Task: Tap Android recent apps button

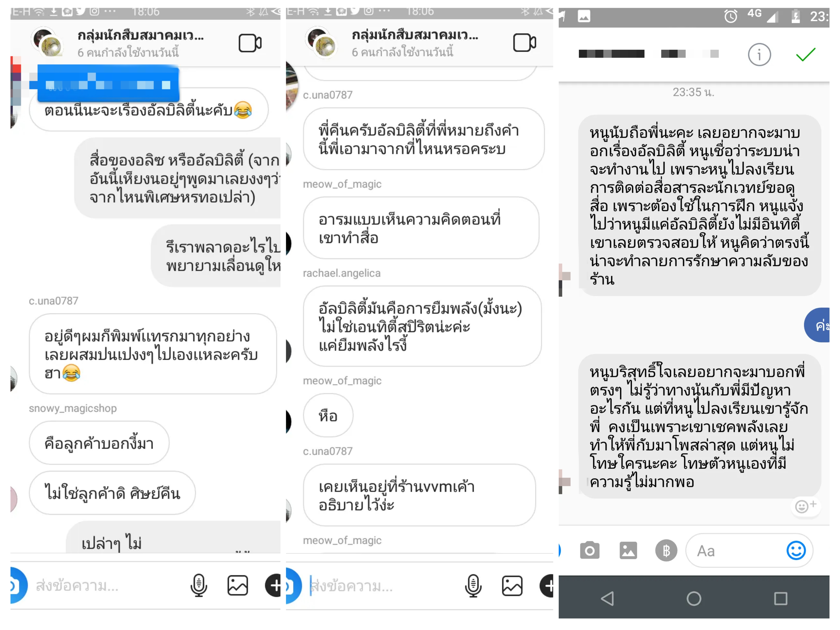Action: coord(780,598)
